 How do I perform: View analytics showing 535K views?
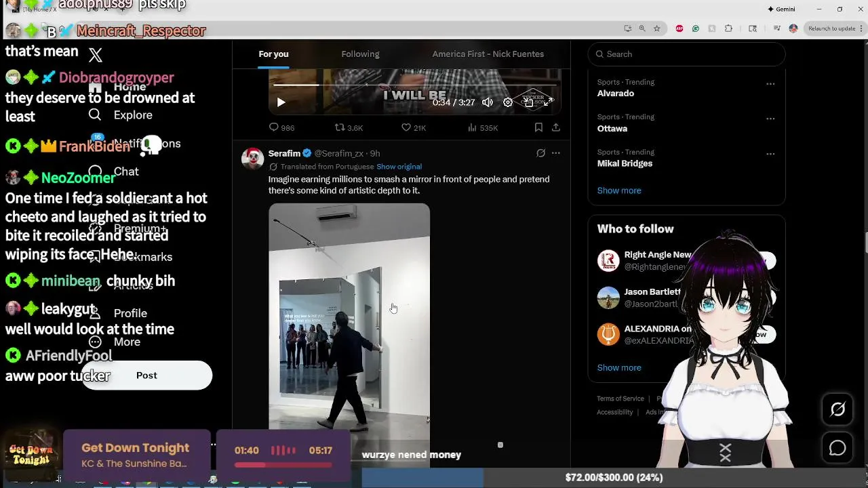click(483, 127)
